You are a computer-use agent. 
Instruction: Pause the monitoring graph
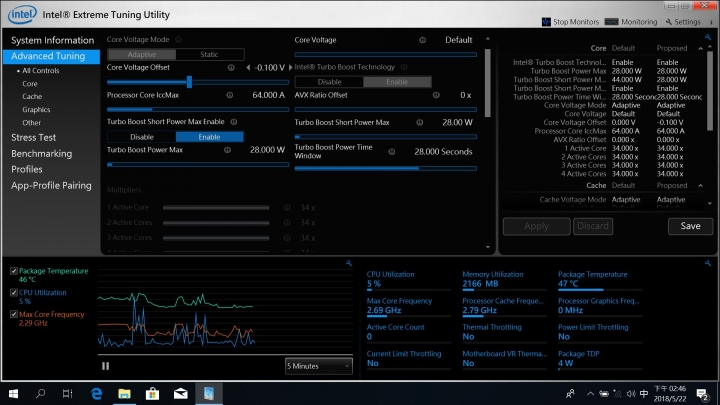click(106, 366)
